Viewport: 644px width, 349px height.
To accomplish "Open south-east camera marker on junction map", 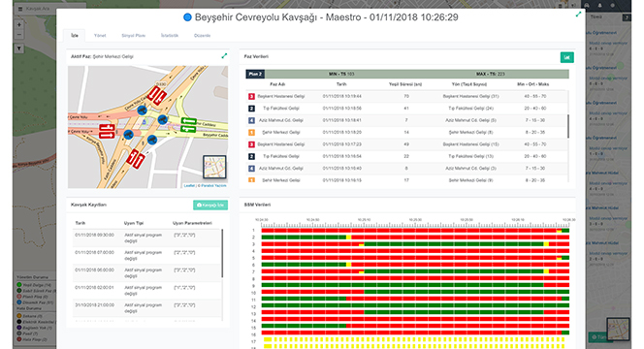I will point(152,140).
